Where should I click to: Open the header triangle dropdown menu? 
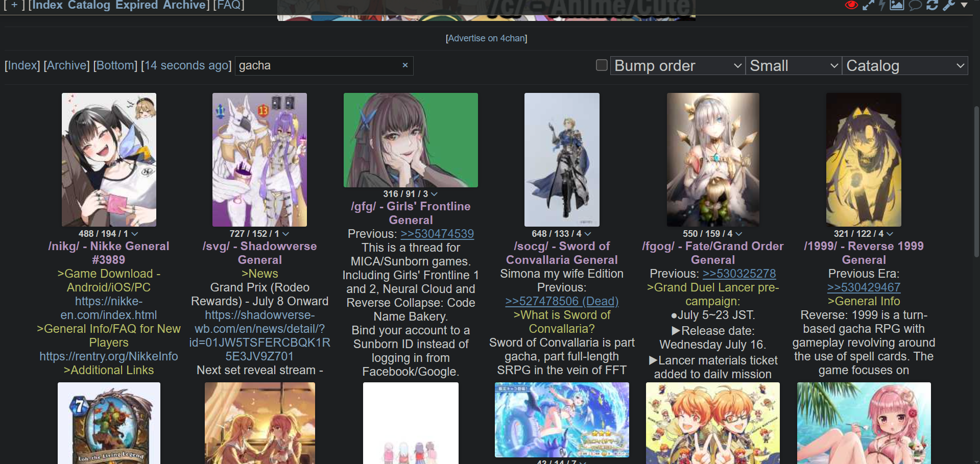[964, 5]
